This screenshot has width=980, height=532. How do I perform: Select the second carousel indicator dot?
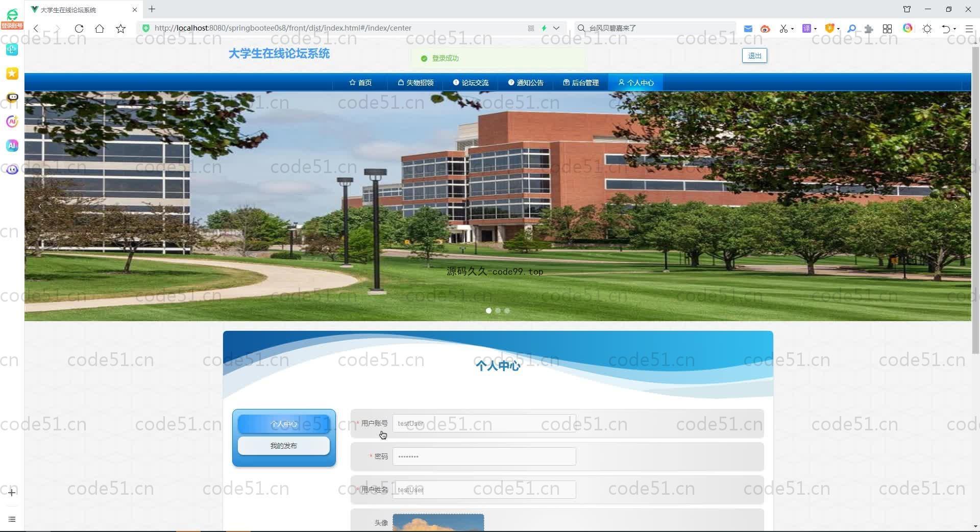pyautogui.click(x=498, y=310)
